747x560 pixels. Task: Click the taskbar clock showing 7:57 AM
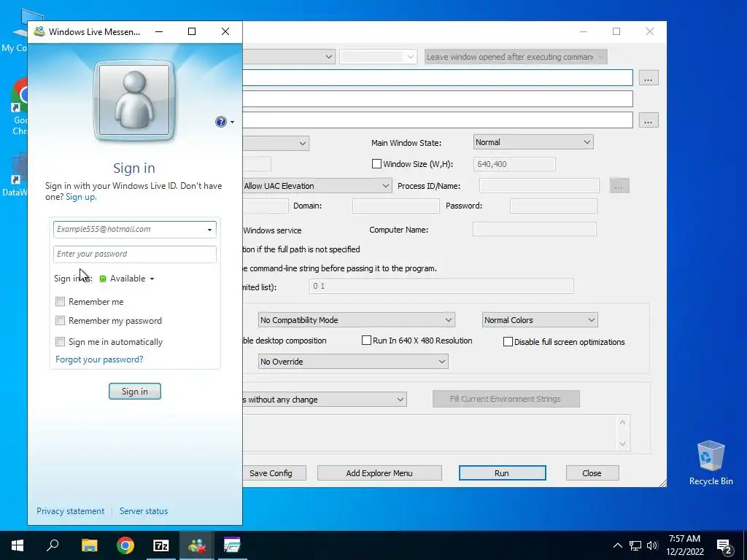click(x=684, y=545)
